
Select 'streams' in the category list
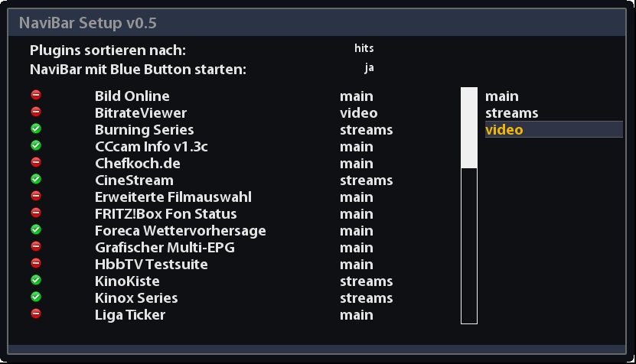pyautogui.click(x=511, y=113)
